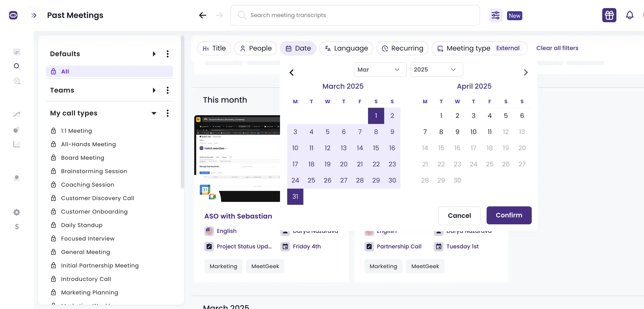Open the search icon in sidebar

[x=16, y=66]
